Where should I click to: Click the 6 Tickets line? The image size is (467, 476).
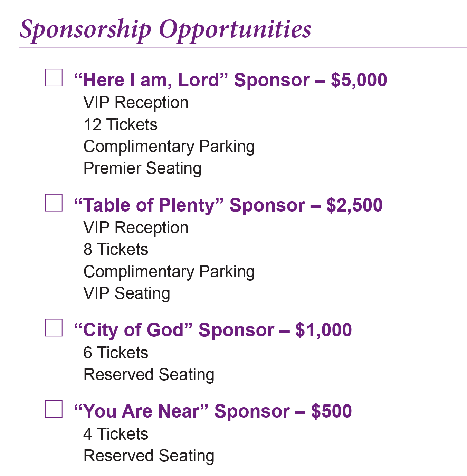tap(116, 353)
